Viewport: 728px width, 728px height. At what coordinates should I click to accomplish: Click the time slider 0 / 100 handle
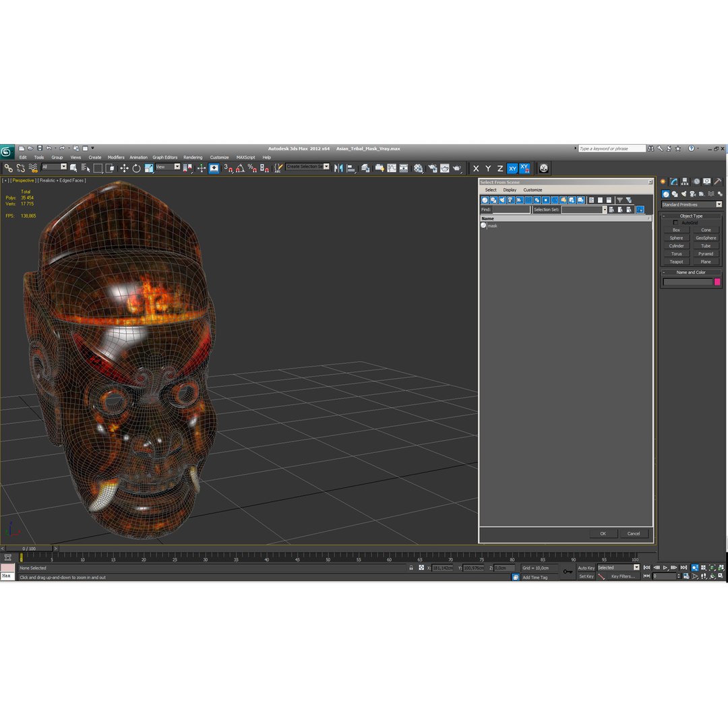[x=29, y=548]
